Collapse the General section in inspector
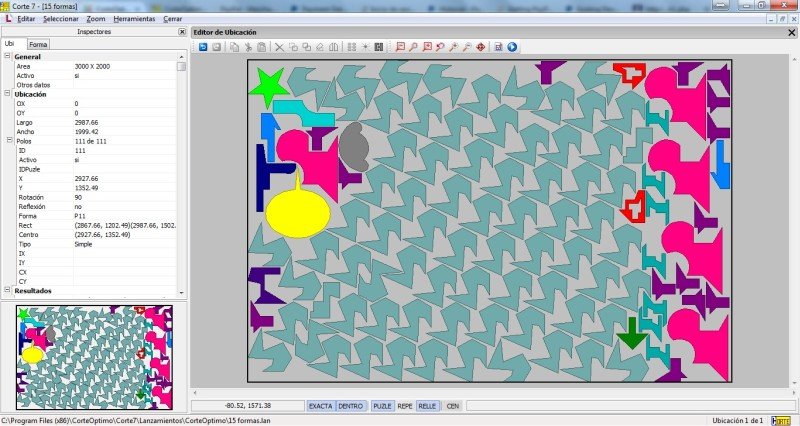This screenshot has width=800, height=426. tap(8, 57)
